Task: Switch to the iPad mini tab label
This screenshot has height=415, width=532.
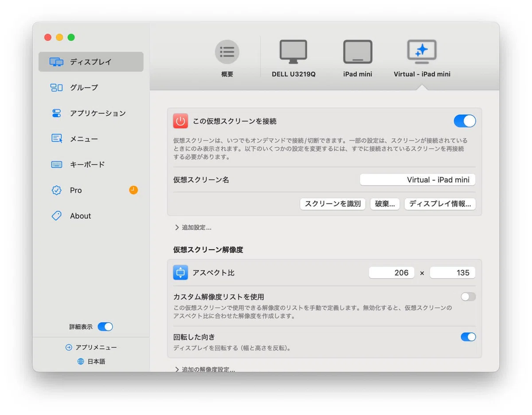Action: coord(358,74)
